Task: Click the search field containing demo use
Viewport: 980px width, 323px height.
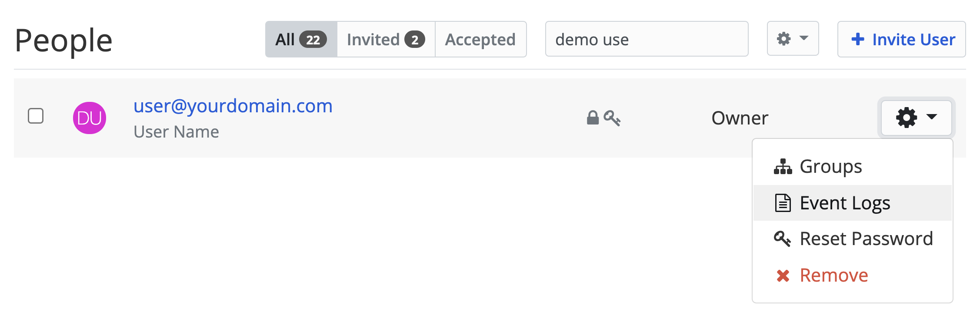Action: click(647, 39)
